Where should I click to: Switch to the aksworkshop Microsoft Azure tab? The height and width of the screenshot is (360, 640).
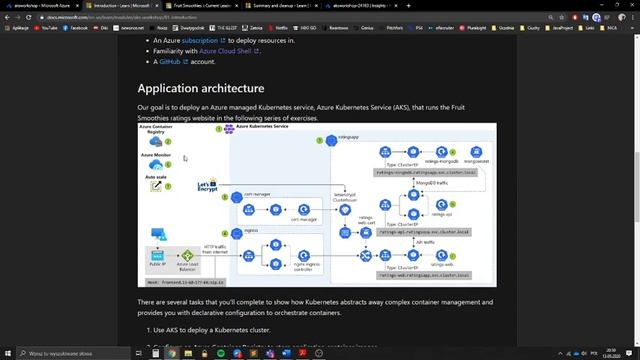41,6
